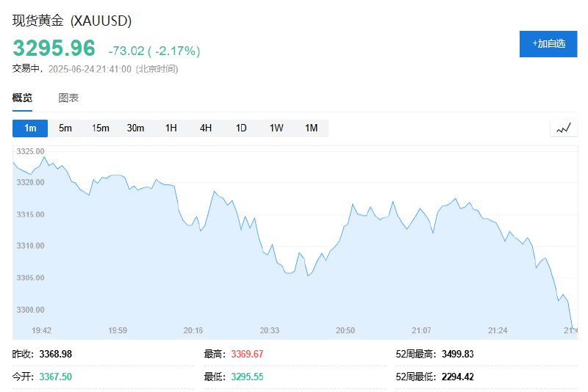
Task: Click the timestamp 2025-06-24 21:41:00
Action: [90, 69]
